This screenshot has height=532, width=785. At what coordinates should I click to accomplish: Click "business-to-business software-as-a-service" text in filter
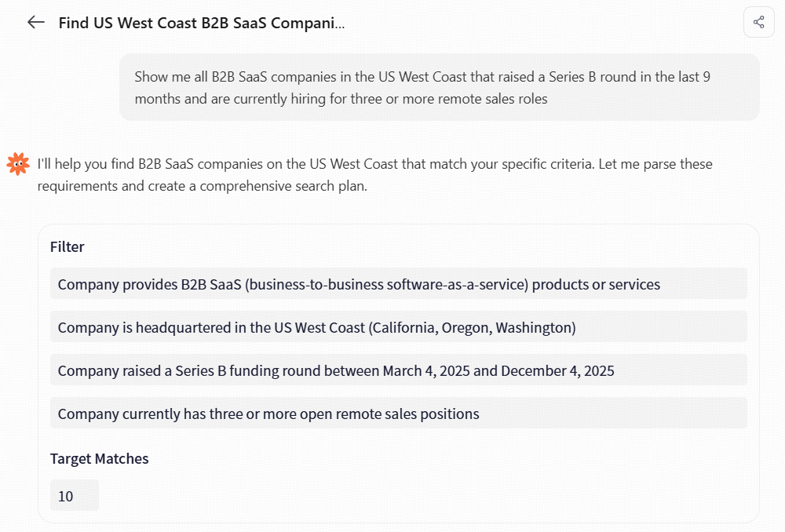tap(386, 284)
